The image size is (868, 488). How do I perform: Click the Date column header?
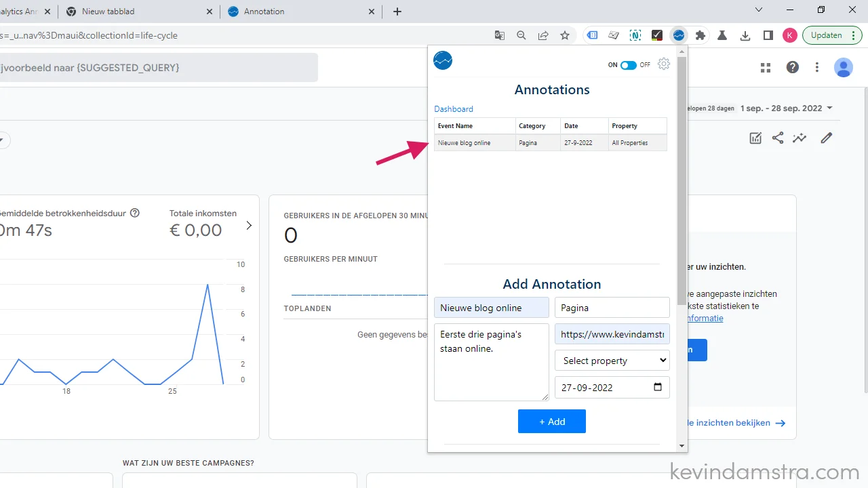(584, 126)
